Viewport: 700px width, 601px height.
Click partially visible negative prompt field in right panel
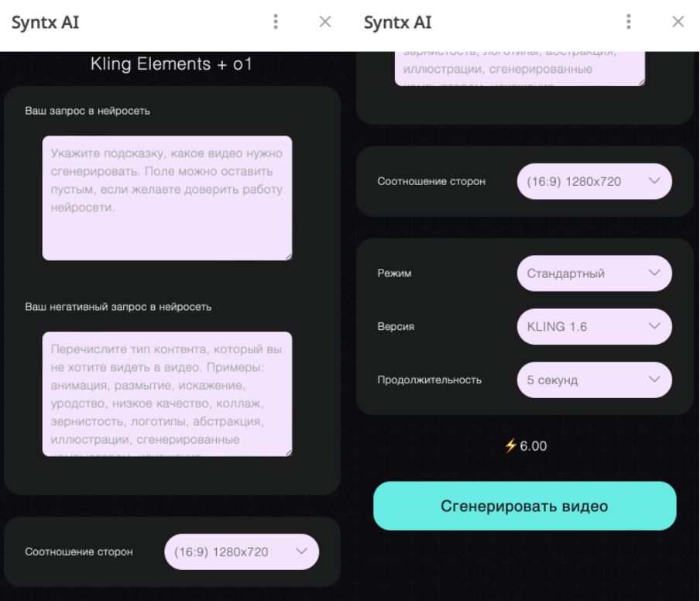coord(519,68)
